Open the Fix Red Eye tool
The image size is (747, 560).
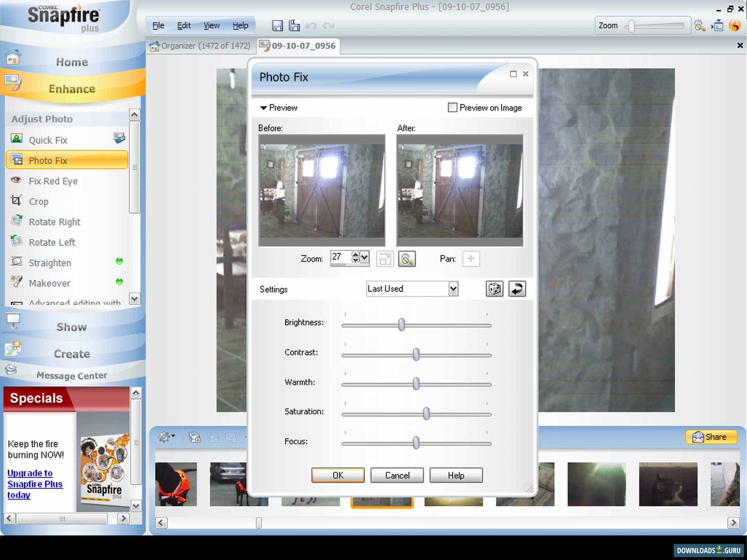point(53,181)
